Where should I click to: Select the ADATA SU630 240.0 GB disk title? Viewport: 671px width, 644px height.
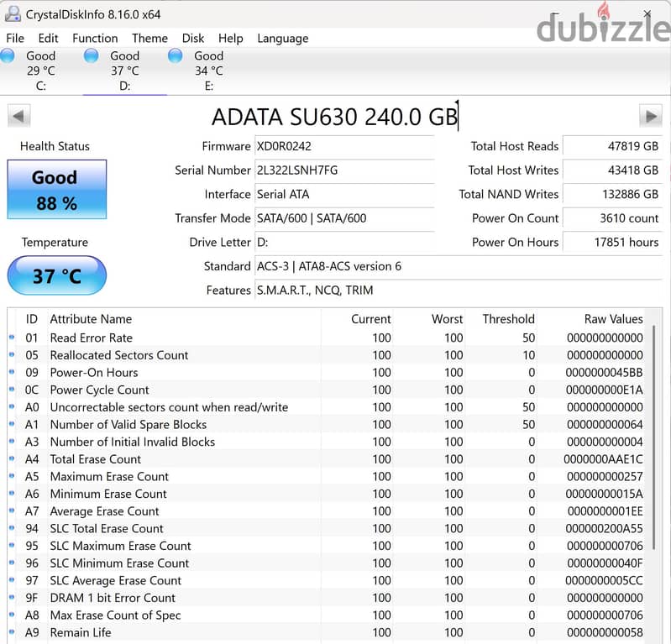(x=334, y=117)
